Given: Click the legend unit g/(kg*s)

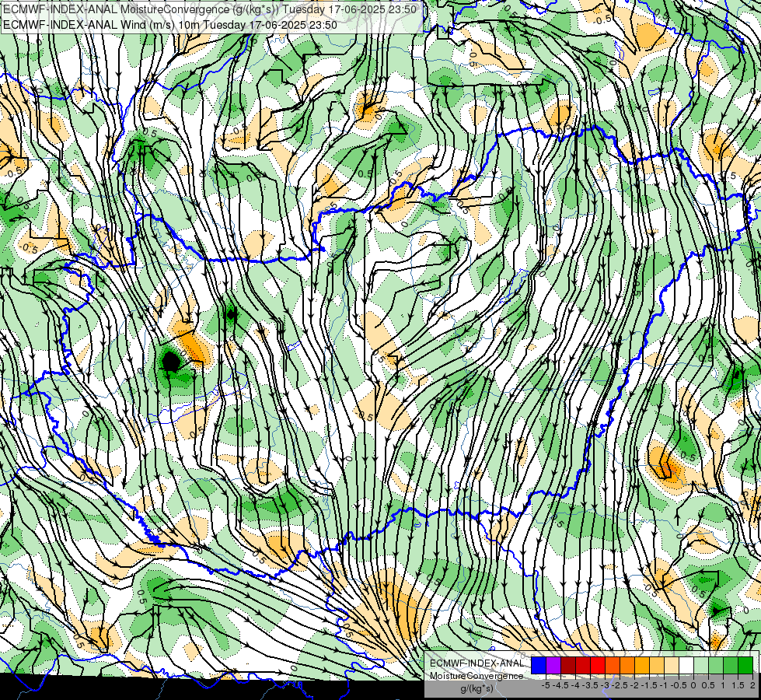Looking at the screenshot, I should coord(476,689).
